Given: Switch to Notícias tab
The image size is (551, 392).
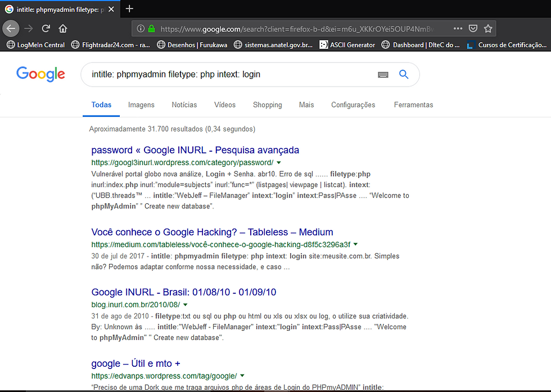Looking at the screenshot, I should coord(184,105).
